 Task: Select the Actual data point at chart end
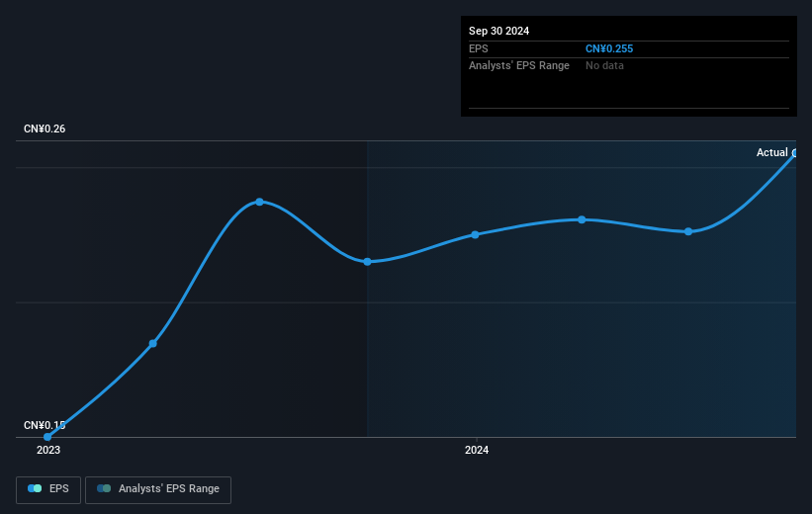point(794,153)
